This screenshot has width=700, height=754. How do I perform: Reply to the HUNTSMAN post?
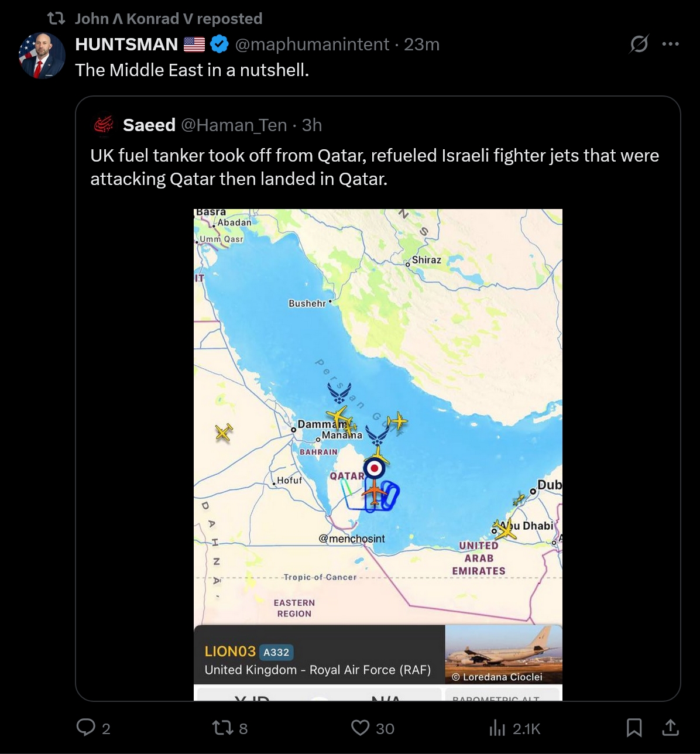pos(86,728)
